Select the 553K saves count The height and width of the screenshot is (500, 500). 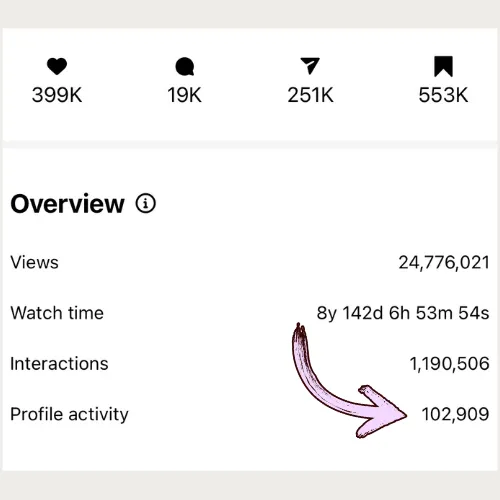(443, 95)
